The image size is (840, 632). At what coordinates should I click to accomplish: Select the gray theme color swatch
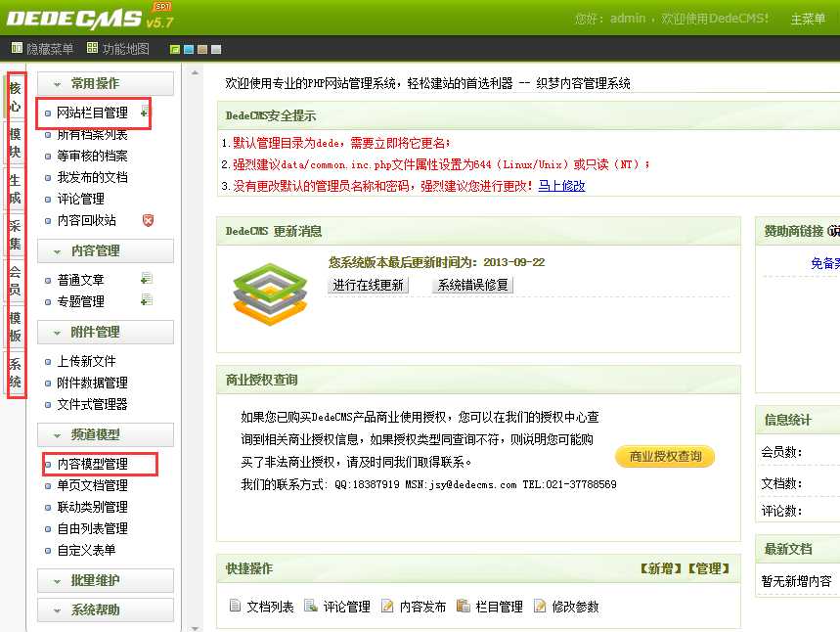[x=216, y=49]
